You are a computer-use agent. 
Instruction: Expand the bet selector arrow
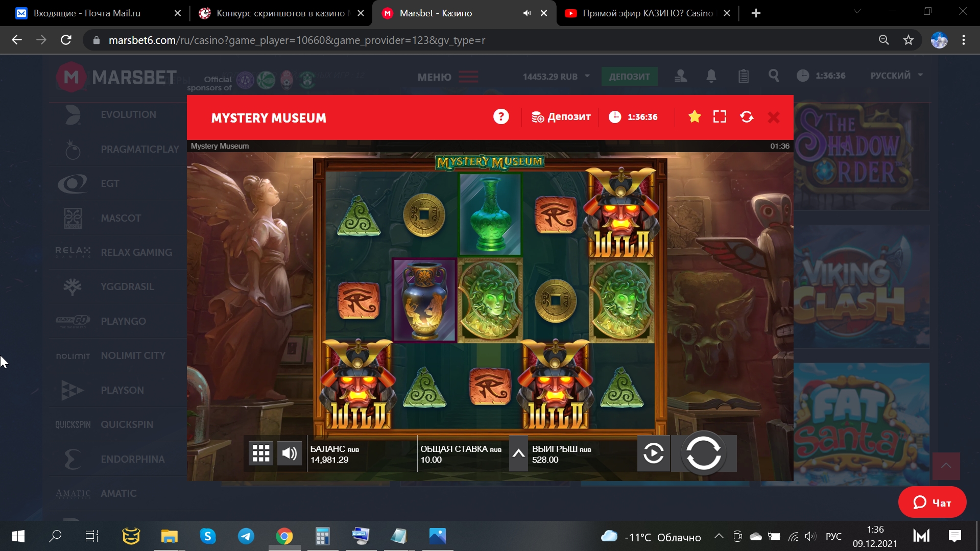518,453
